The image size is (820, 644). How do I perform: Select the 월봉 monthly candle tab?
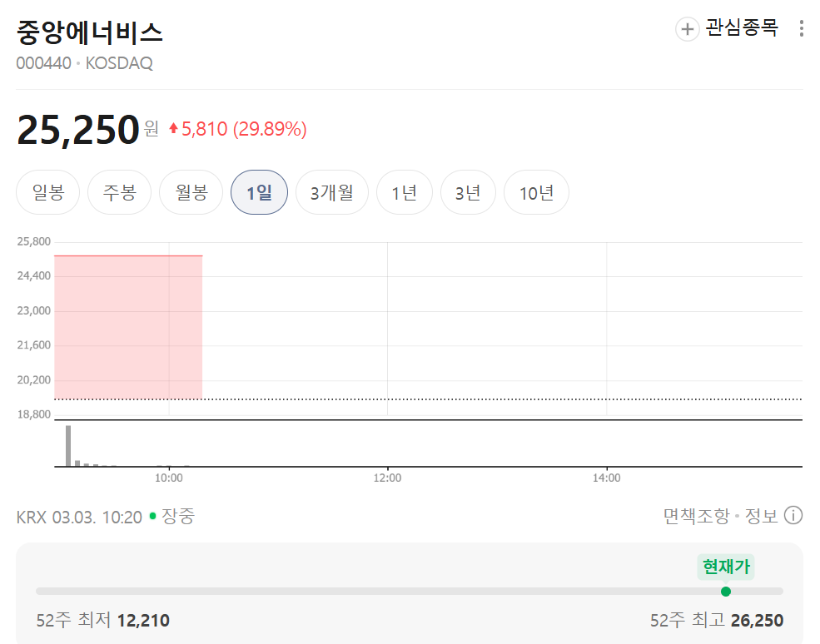pos(191,192)
